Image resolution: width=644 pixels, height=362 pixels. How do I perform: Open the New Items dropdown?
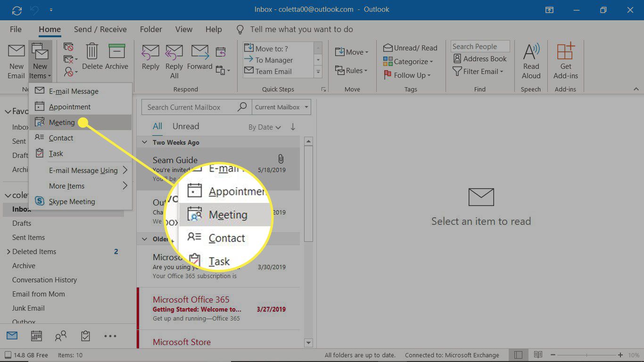coord(40,61)
